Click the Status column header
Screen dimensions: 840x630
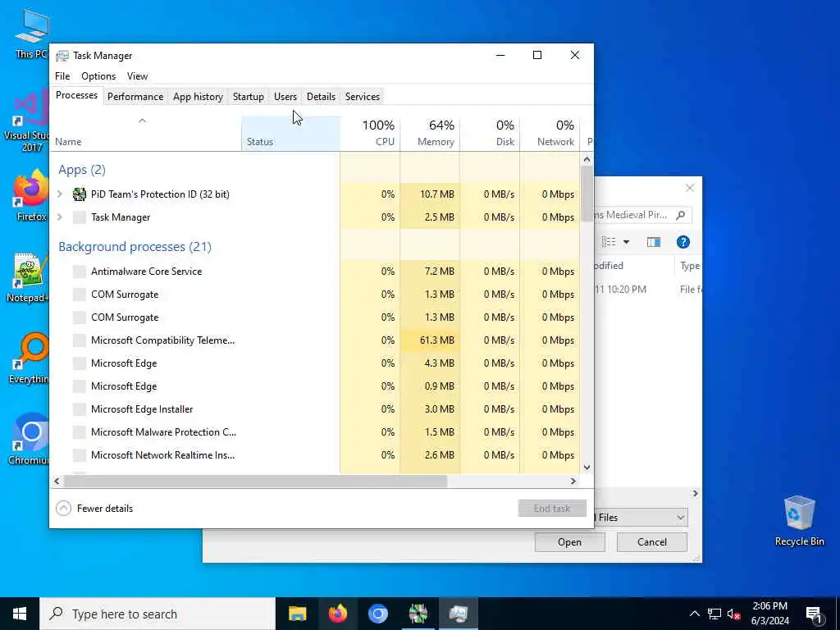pyautogui.click(x=290, y=133)
